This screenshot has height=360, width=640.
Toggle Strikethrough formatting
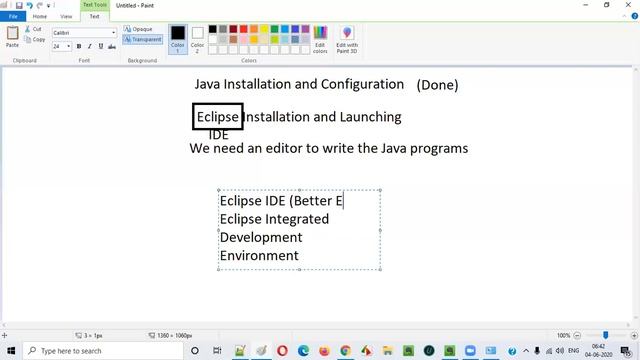click(x=112, y=46)
